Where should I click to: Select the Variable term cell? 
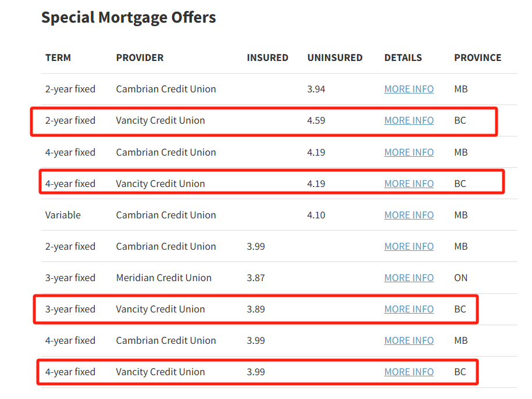point(63,215)
